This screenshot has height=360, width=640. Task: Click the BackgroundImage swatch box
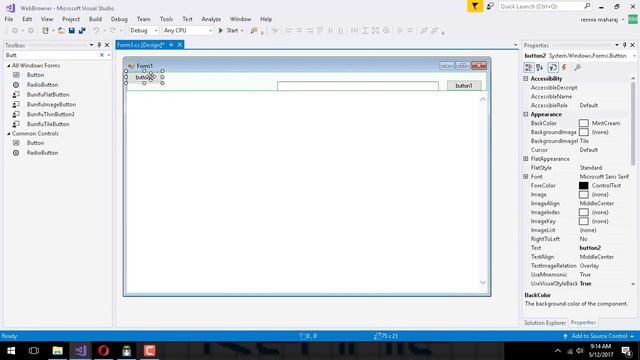pyautogui.click(x=584, y=132)
